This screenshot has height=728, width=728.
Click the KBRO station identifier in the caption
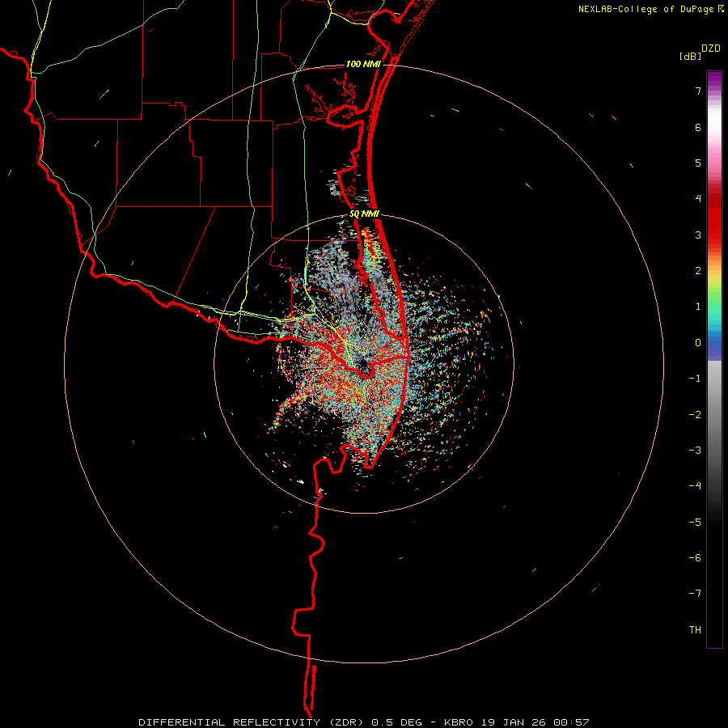click(x=459, y=722)
